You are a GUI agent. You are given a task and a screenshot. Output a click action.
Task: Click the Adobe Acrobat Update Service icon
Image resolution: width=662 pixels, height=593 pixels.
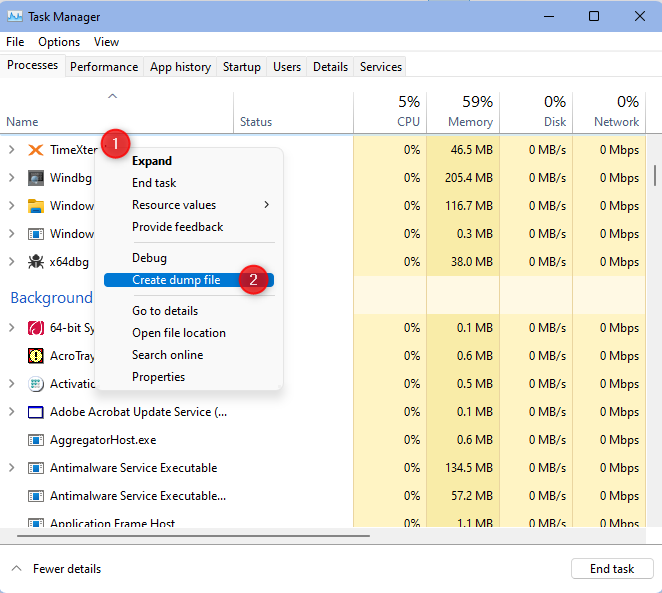pyautogui.click(x=35, y=412)
